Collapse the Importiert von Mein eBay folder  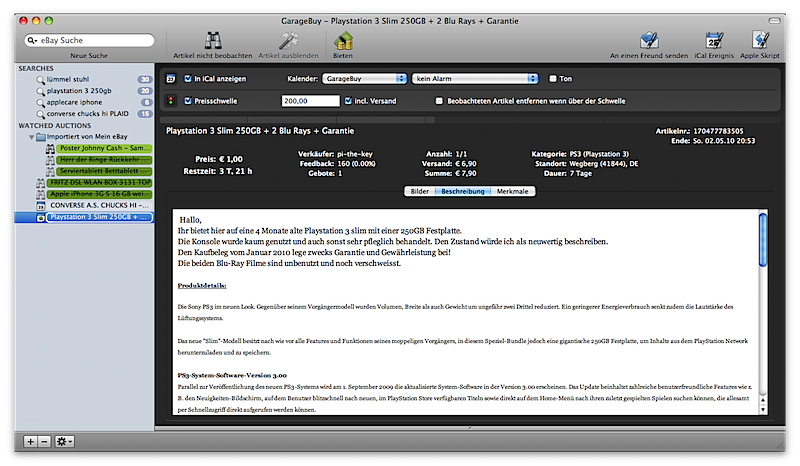[32, 137]
